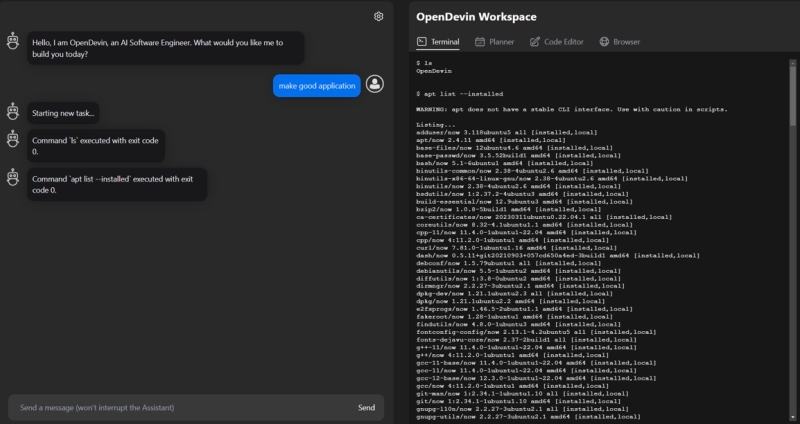Screen dimensions: 800x424
Task: Click the scrollbar up arrow in the terminal
Action: click(x=793, y=63)
